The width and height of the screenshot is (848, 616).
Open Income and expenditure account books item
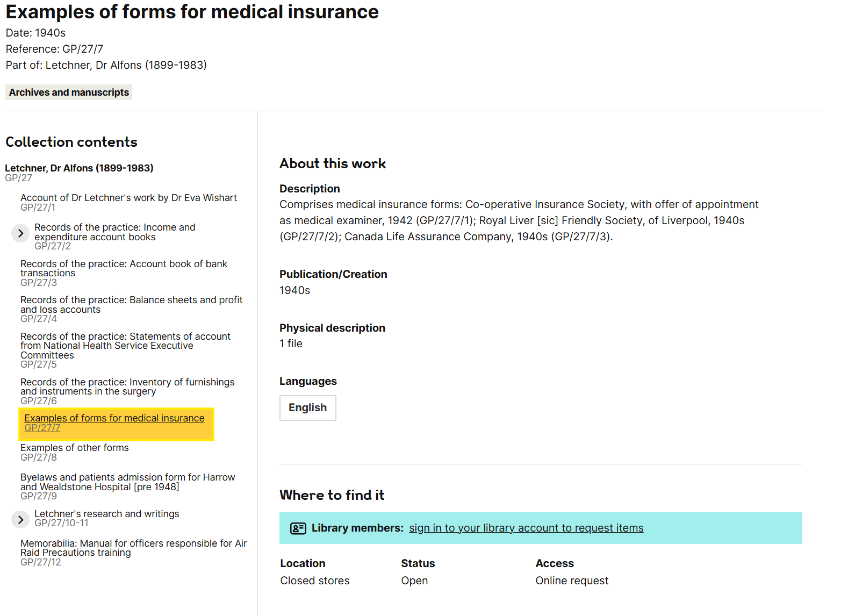pos(114,232)
